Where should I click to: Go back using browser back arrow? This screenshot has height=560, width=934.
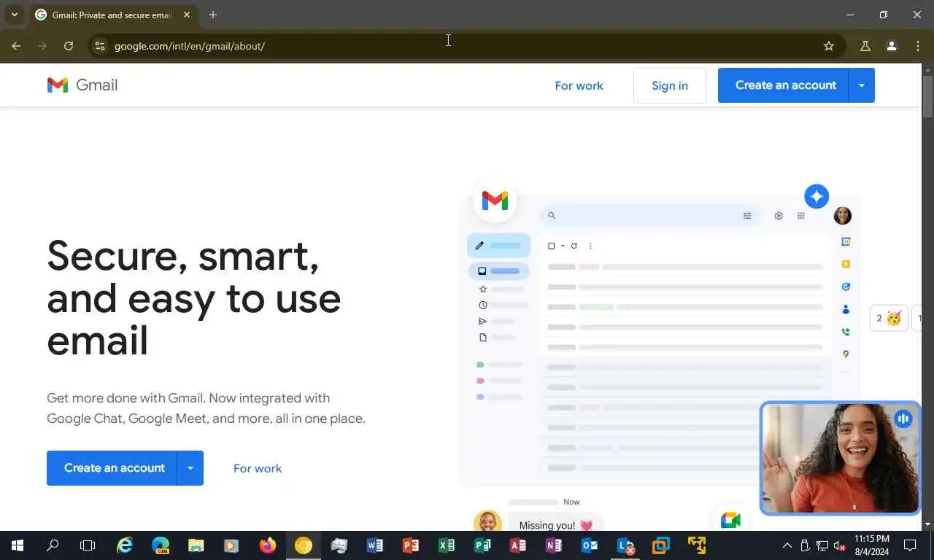coord(16,46)
